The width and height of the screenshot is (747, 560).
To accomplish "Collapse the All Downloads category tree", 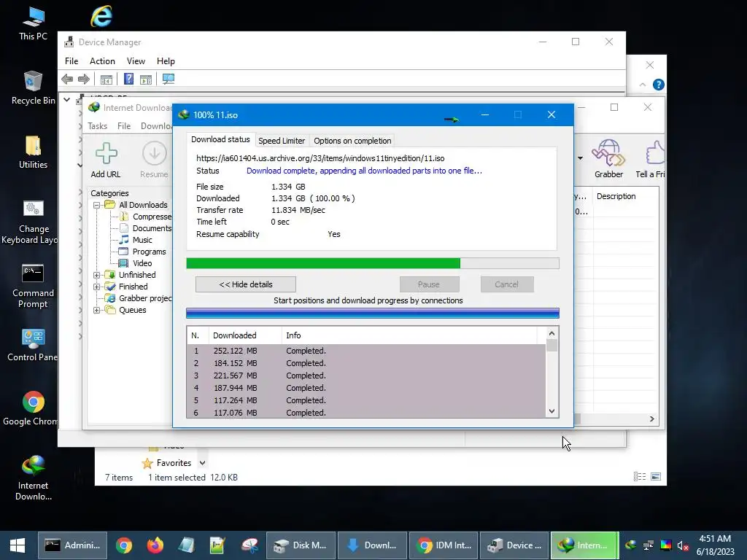I will (x=97, y=205).
